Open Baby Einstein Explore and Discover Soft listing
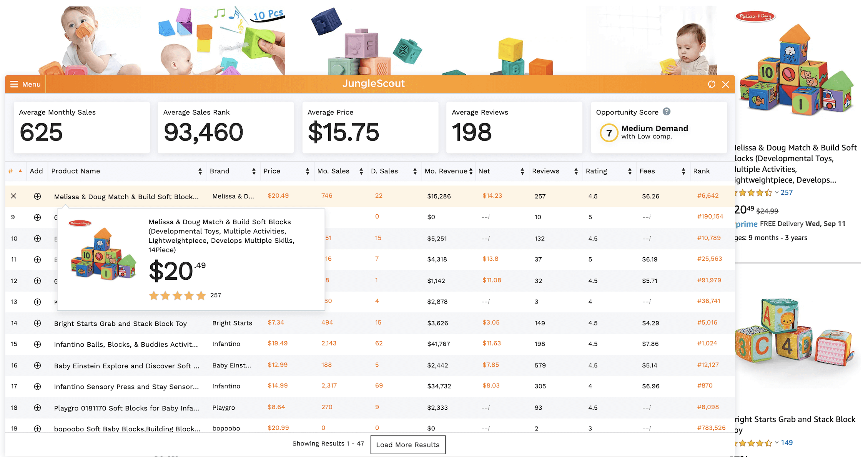868x457 pixels. [x=127, y=366]
